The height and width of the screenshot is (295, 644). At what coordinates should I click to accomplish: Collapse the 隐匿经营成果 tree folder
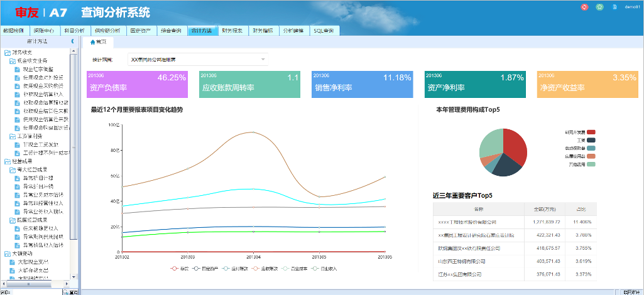pyautogui.click(x=13, y=220)
